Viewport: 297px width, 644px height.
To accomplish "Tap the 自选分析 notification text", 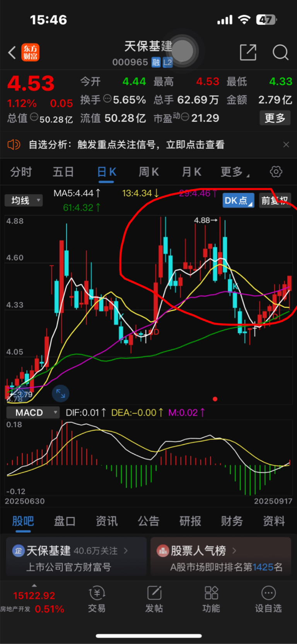I will tap(126, 145).
